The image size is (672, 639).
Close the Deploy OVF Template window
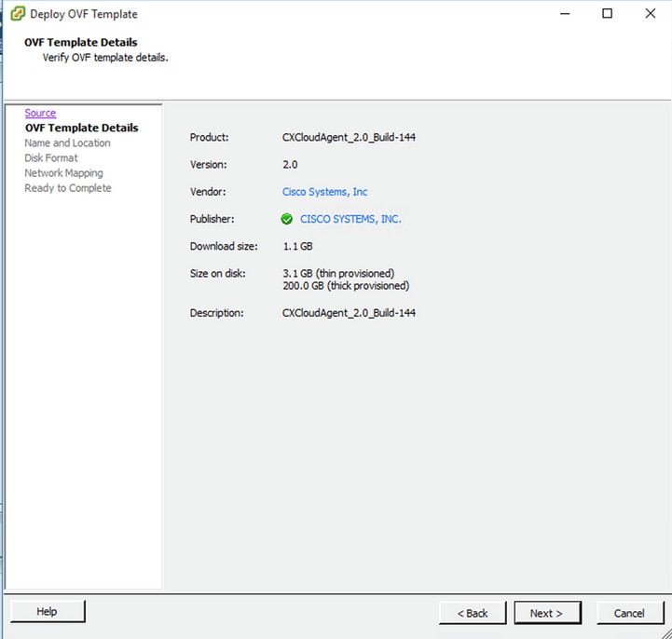[x=651, y=14]
